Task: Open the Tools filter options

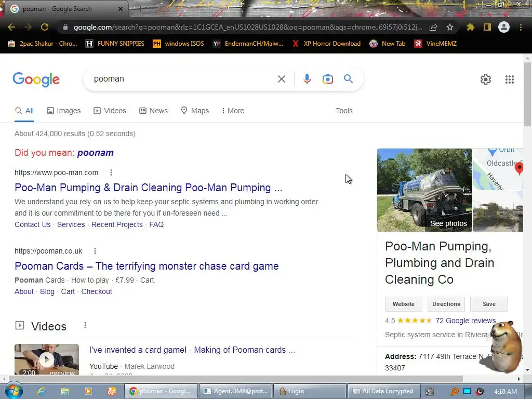Action: click(x=344, y=111)
